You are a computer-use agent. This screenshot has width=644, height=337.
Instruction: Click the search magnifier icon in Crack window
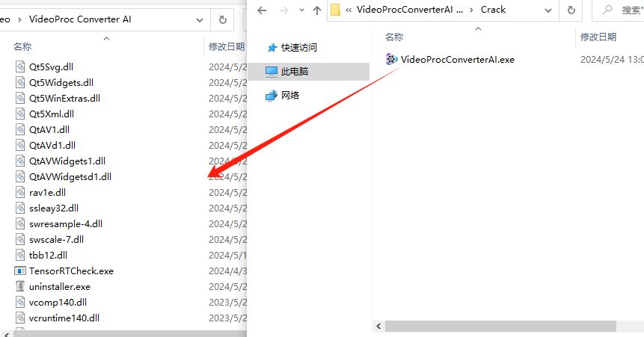point(607,10)
